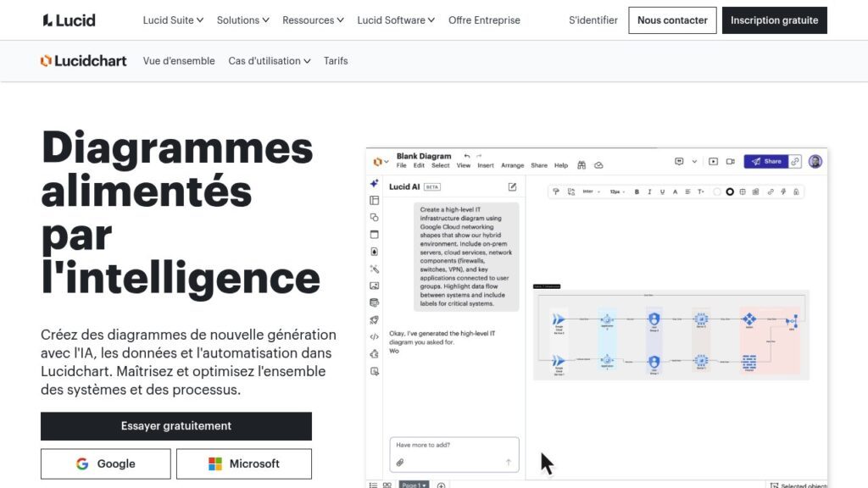868x488 pixels.
Task: Open the code embed sidebar icon
Action: 374,336
